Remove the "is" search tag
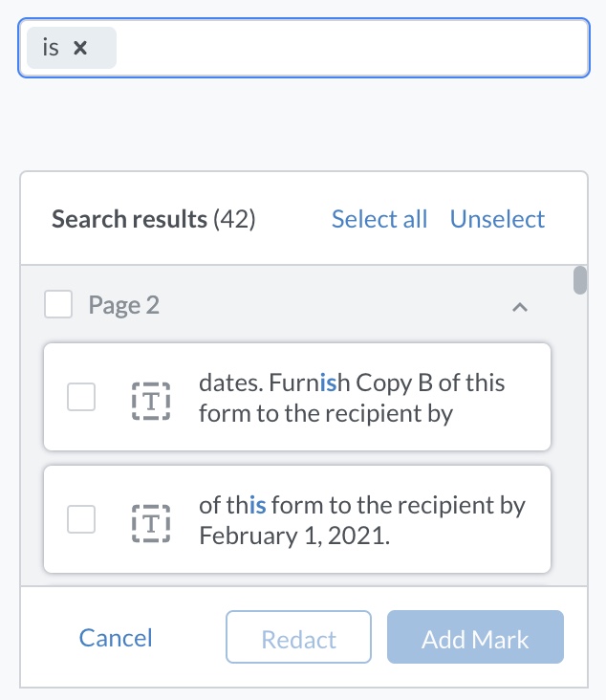The image size is (606, 700). [80, 47]
